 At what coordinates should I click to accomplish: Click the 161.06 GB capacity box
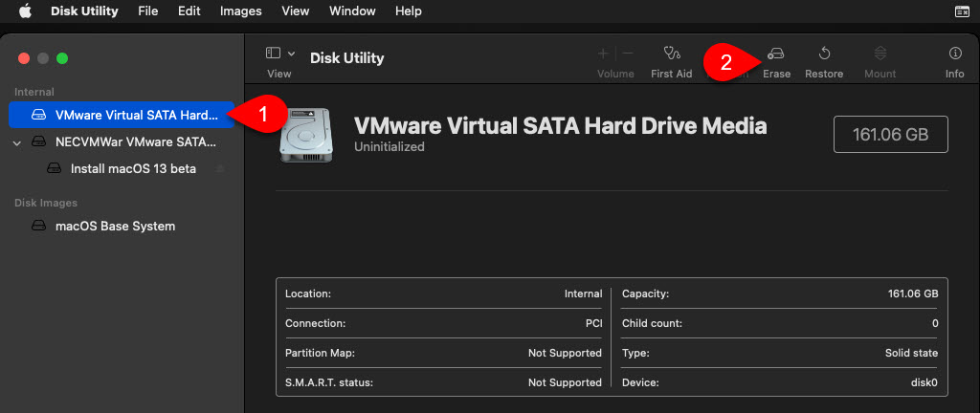(891, 134)
